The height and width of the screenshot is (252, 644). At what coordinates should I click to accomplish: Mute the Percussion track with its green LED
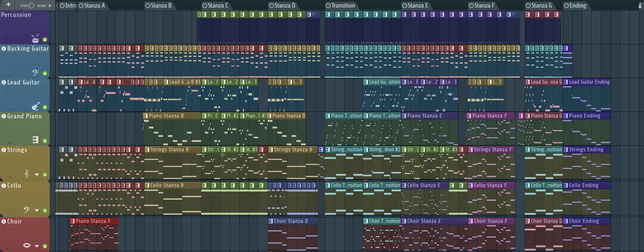pyautogui.click(x=45, y=40)
